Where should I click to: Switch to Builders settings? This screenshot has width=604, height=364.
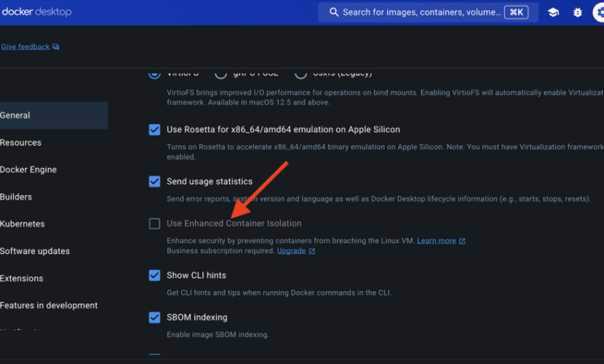click(15, 197)
